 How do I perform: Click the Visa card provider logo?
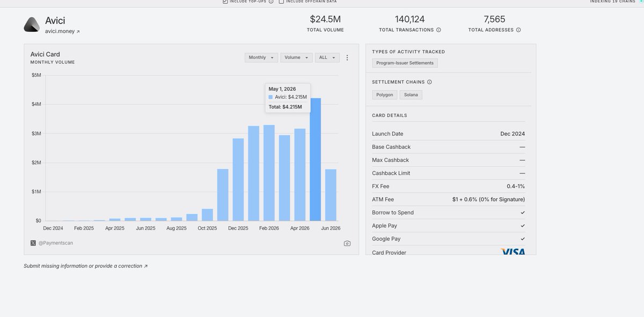pyautogui.click(x=513, y=251)
